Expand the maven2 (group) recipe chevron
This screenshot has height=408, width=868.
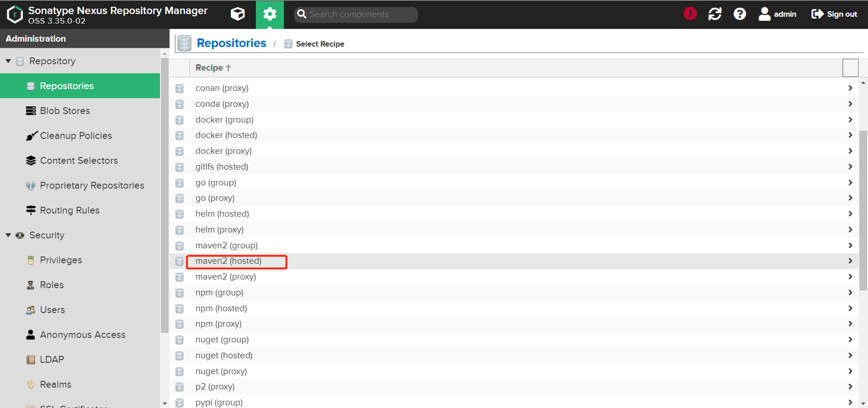coord(850,246)
